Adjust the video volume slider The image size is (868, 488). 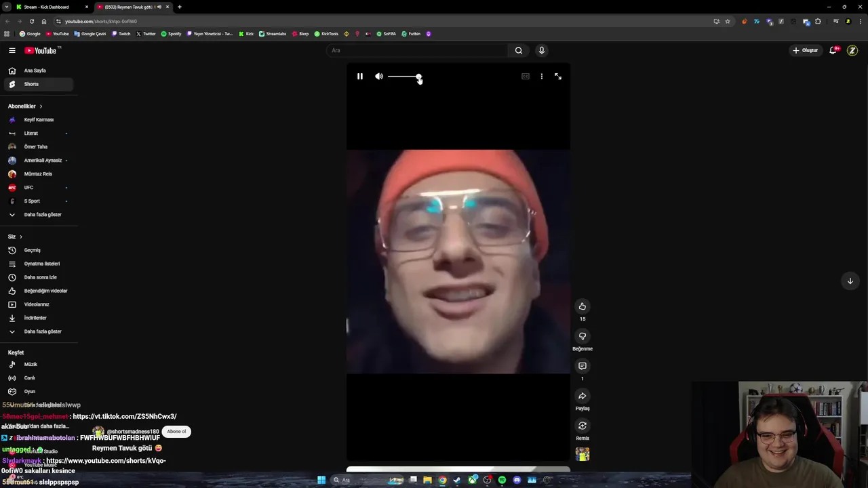pyautogui.click(x=405, y=77)
